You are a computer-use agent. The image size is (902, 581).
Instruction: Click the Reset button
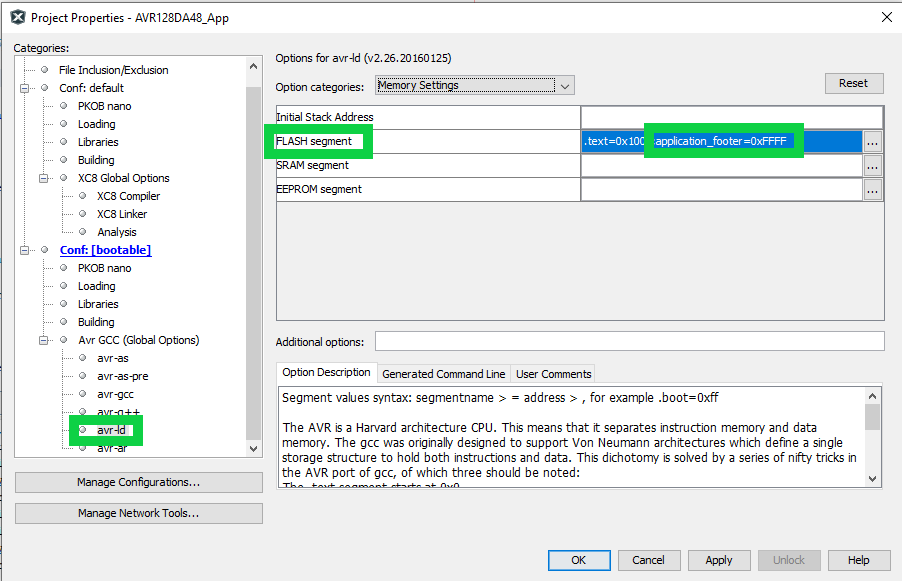[853, 83]
